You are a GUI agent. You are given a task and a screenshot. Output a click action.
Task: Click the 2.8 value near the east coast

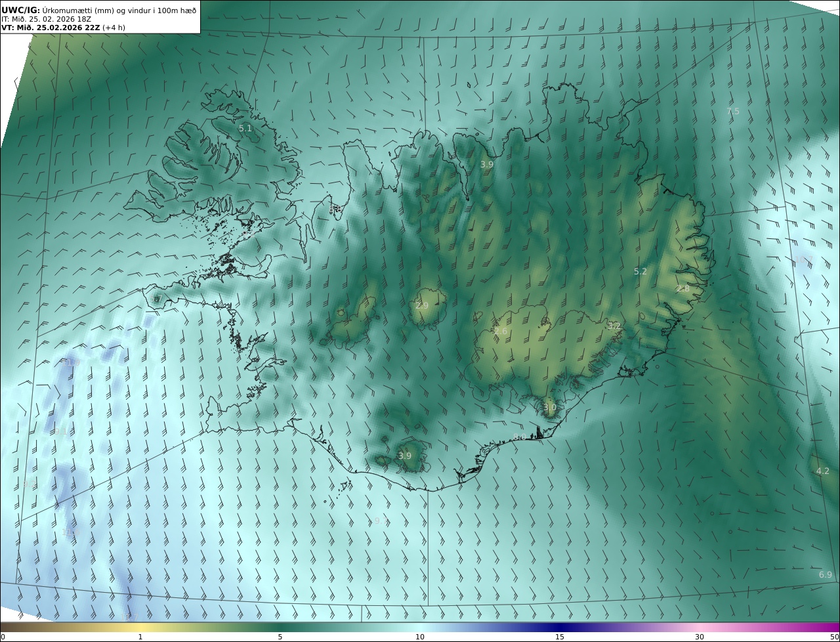pos(683,288)
